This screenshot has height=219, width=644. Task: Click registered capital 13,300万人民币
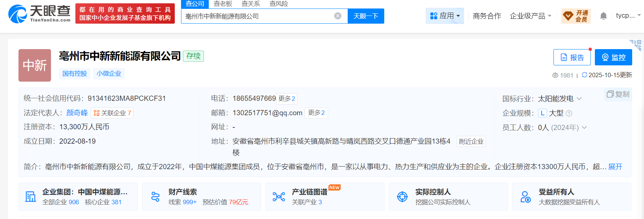click(84, 127)
